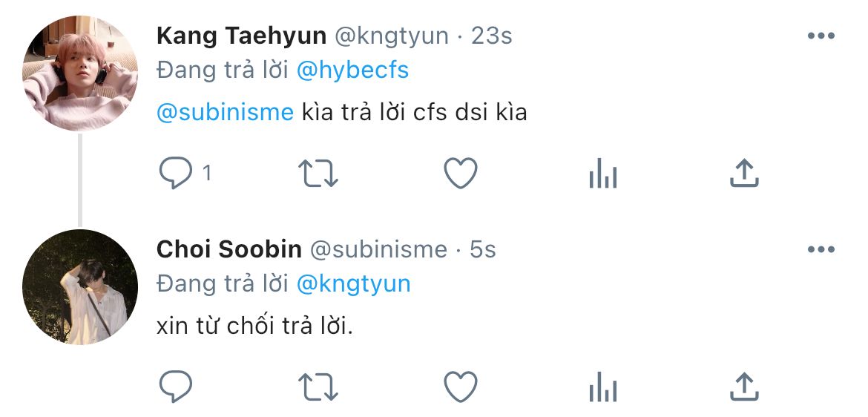Open the @kngtyun reply-to link
This screenshot has width=868, height=417.
point(353,283)
